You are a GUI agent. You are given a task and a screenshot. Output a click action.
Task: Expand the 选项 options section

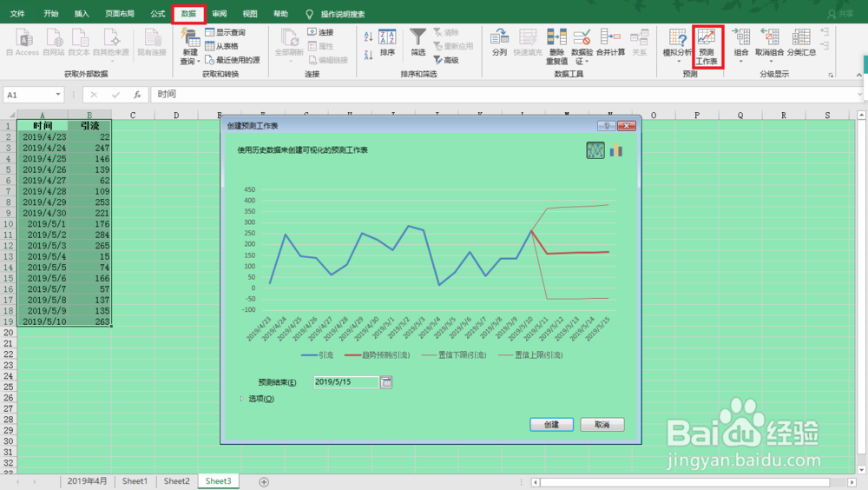point(258,399)
